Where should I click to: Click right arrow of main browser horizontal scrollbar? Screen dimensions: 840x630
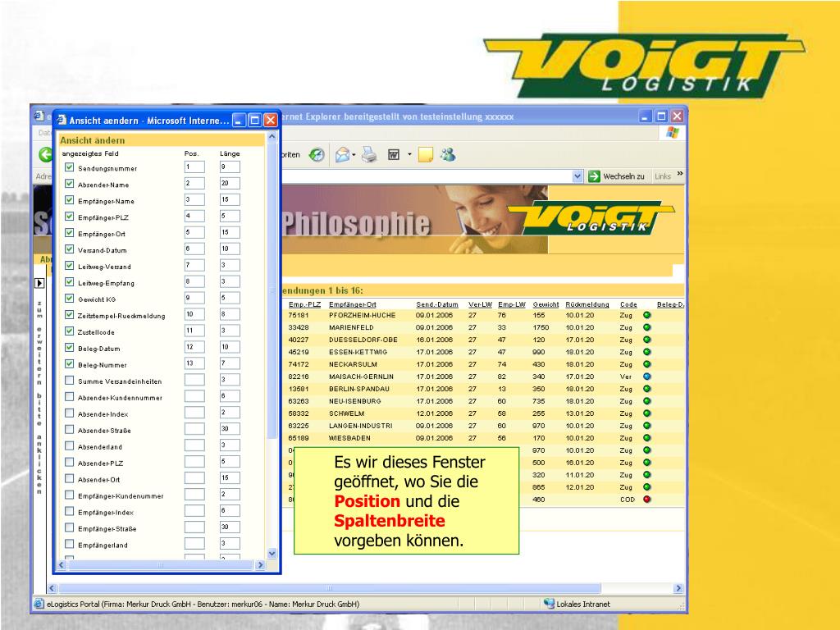pos(678,588)
